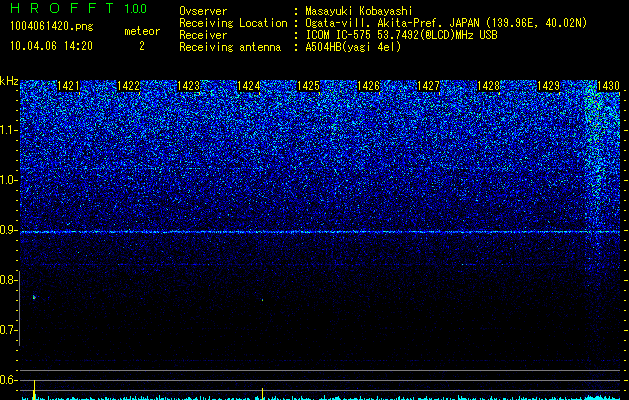This screenshot has height=400, width=629.
Task: Click the 1425 time marker
Action: point(308,86)
